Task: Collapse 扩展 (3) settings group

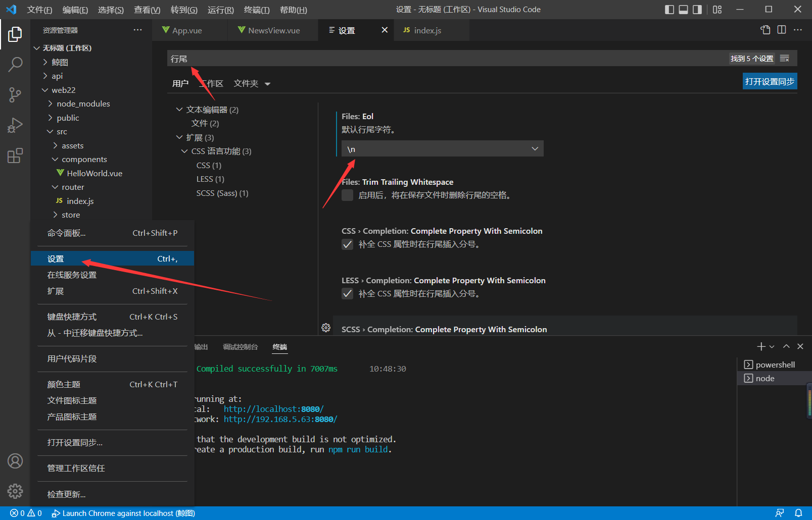Action: [x=179, y=137]
